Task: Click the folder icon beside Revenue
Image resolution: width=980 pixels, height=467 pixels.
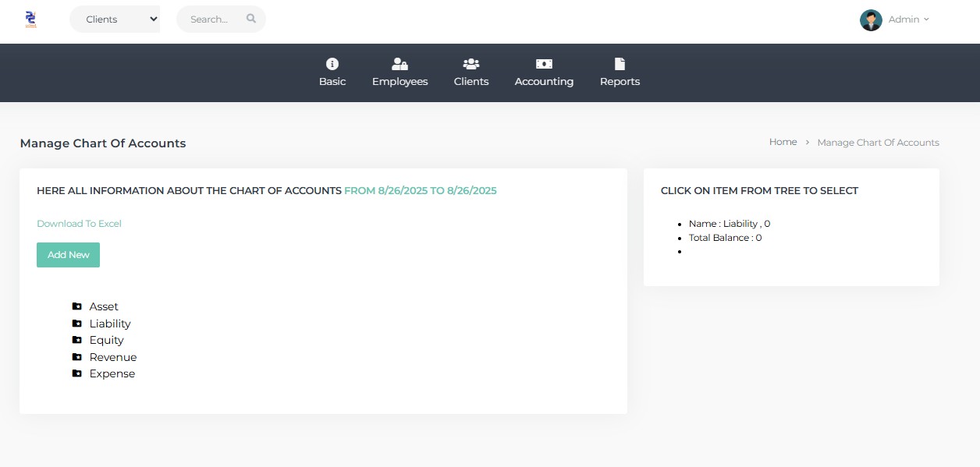Action: tap(76, 356)
